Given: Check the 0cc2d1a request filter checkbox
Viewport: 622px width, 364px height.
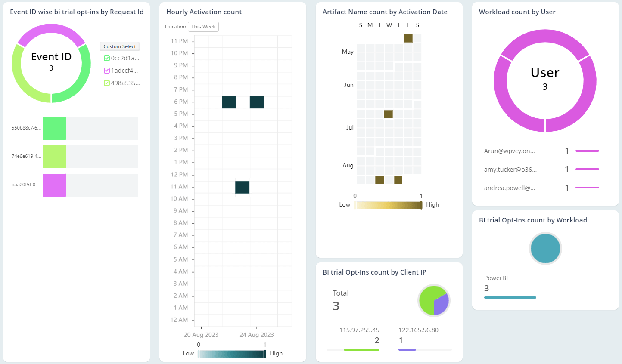Looking at the screenshot, I should coord(107,58).
